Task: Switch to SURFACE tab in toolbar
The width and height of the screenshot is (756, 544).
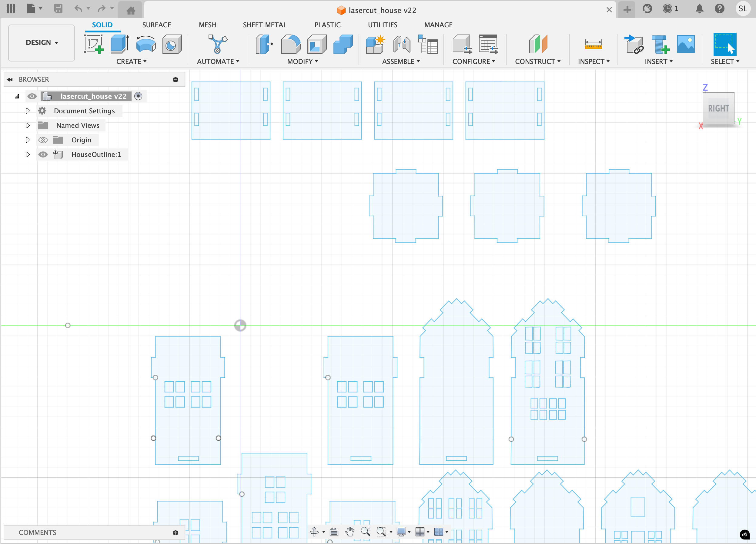Action: 156,25
